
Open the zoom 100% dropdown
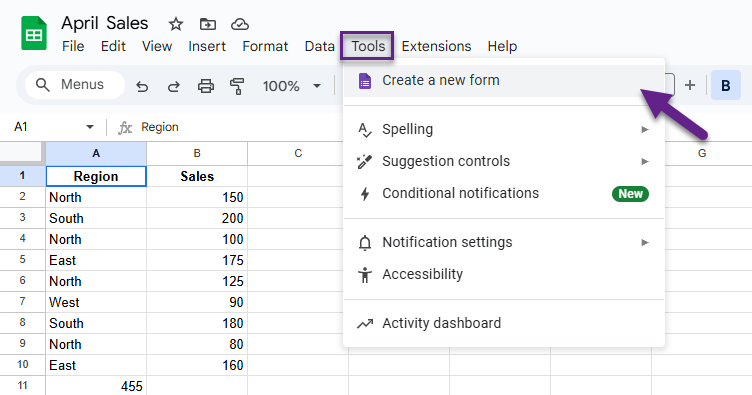pyautogui.click(x=292, y=86)
